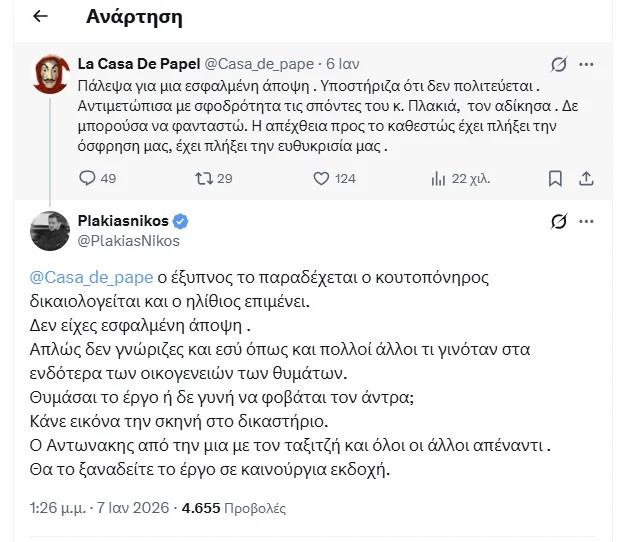Click the Grok icon on Plakiasnikos post
This screenshot has height=542, width=629.
point(560,222)
